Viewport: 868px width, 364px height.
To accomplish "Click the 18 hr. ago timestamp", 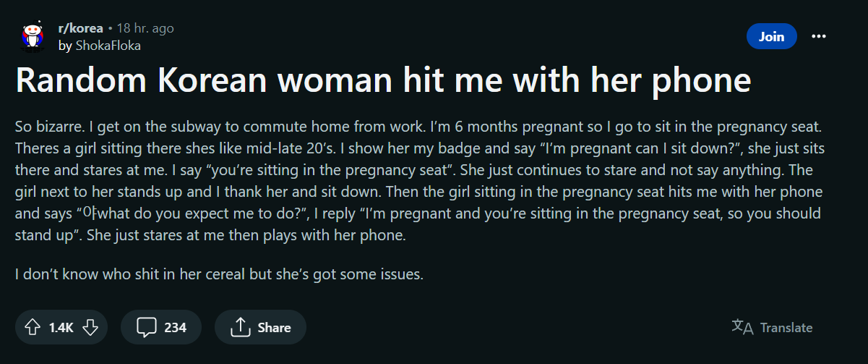I will (145, 29).
